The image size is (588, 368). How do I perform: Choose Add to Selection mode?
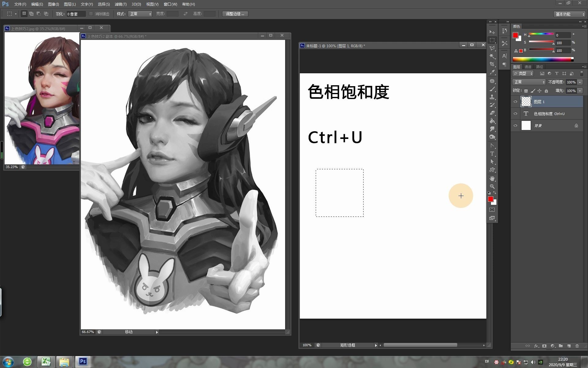pyautogui.click(x=32, y=14)
